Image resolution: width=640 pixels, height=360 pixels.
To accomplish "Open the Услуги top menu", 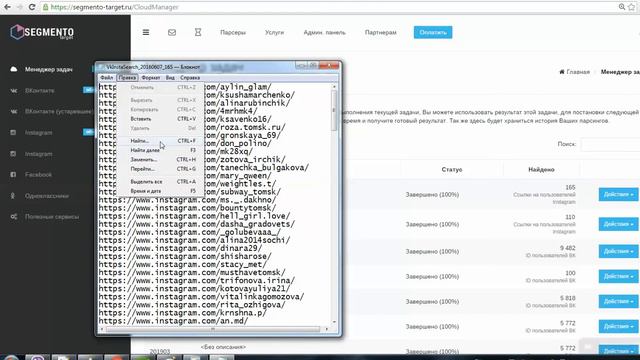I will coord(274,32).
